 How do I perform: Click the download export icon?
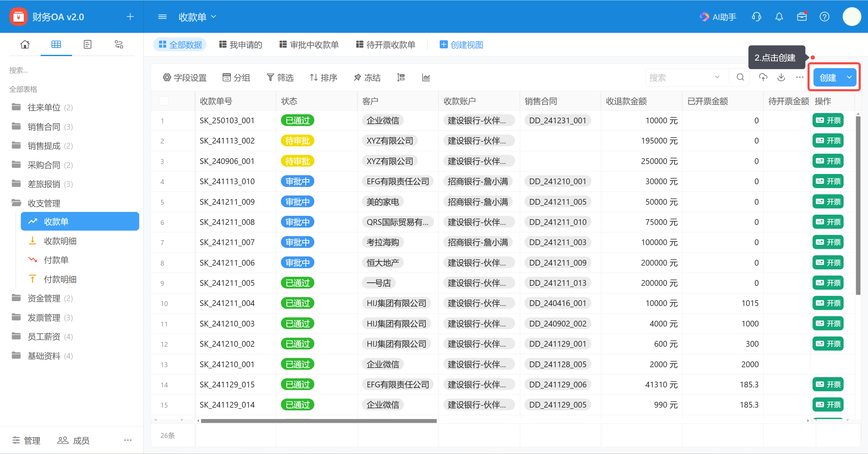point(781,77)
